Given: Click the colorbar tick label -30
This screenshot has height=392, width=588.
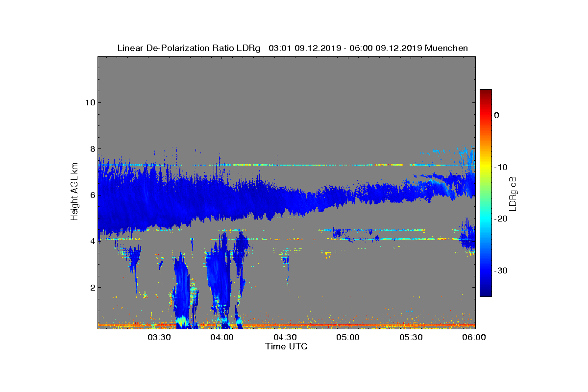Looking at the screenshot, I should (500, 270).
